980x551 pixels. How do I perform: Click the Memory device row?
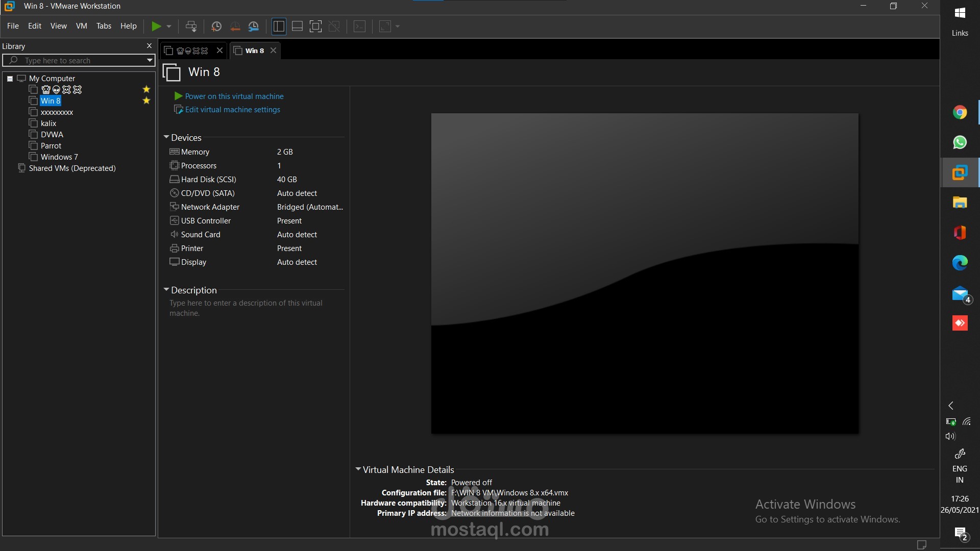click(x=256, y=152)
